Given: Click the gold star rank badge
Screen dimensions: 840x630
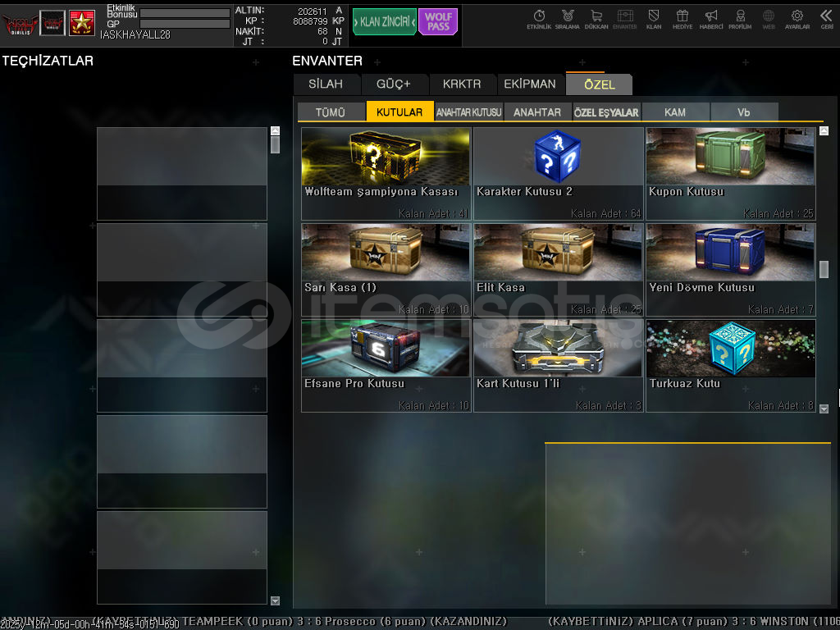Looking at the screenshot, I should [x=82, y=23].
